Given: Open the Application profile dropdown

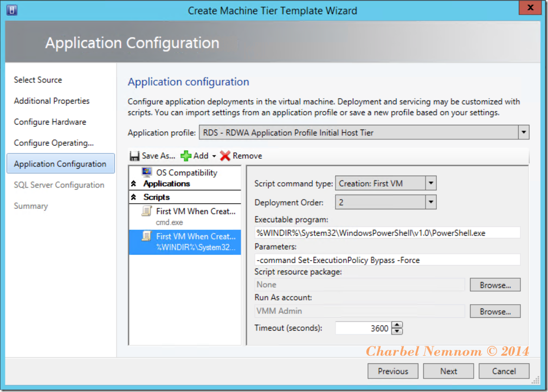Looking at the screenshot, I should click(x=524, y=132).
